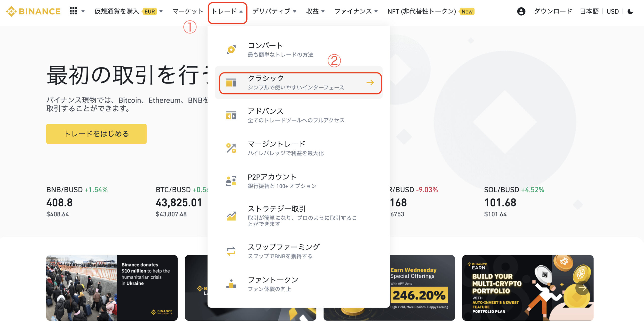Image resolution: width=644 pixels, height=331 pixels.
Task: Click the -9.03% change value
Action: click(427, 190)
